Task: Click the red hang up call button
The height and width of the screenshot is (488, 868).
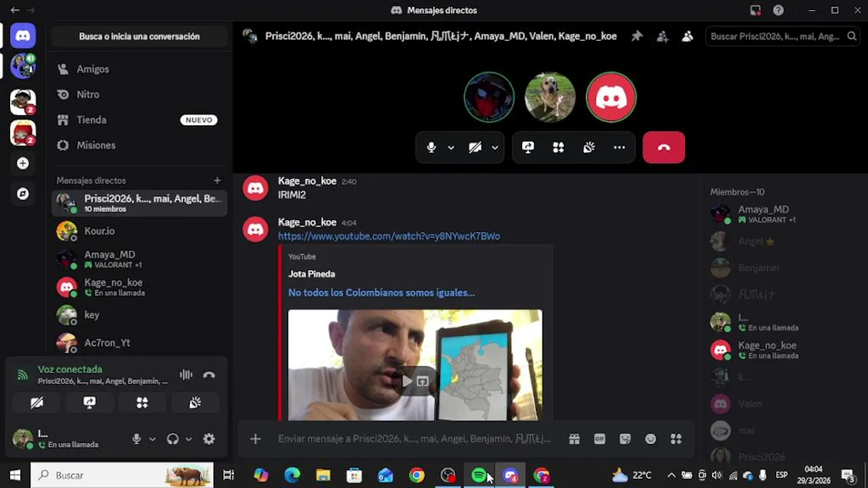Action: click(x=664, y=147)
